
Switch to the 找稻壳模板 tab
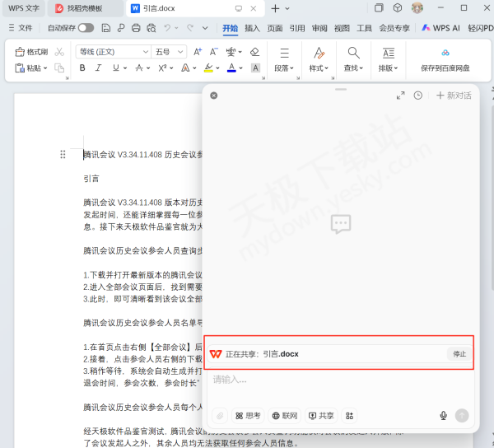84,8
